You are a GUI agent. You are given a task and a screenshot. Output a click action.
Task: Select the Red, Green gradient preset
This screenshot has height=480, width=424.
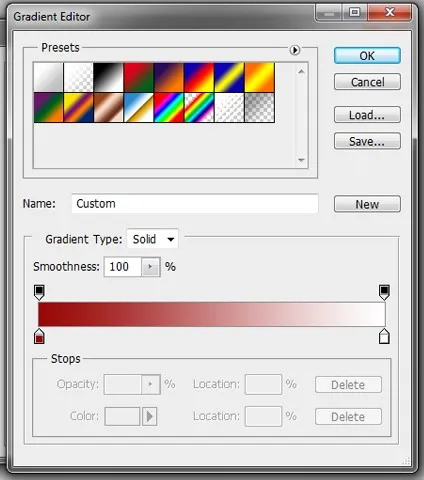(139, 77)
